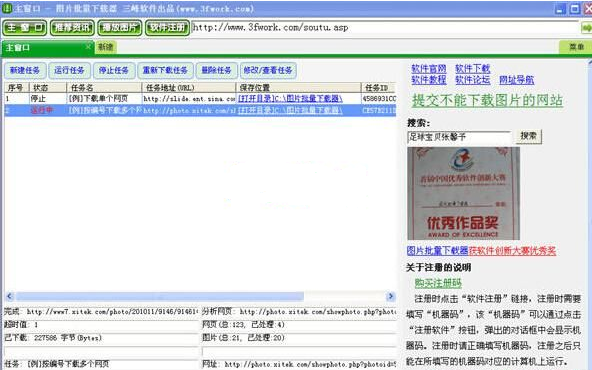Open the 推荐资讯 toolbar button

click(x=72, y=28)
